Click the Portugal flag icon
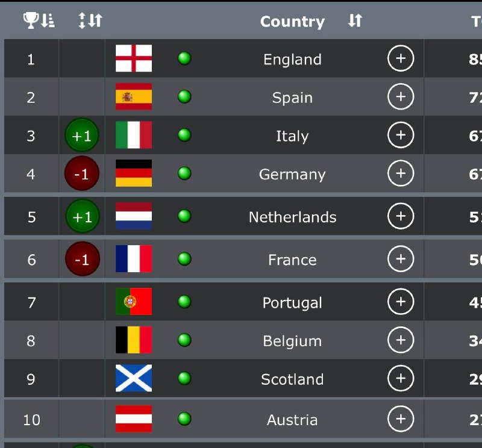482x448 pixels. coord(134,302)
